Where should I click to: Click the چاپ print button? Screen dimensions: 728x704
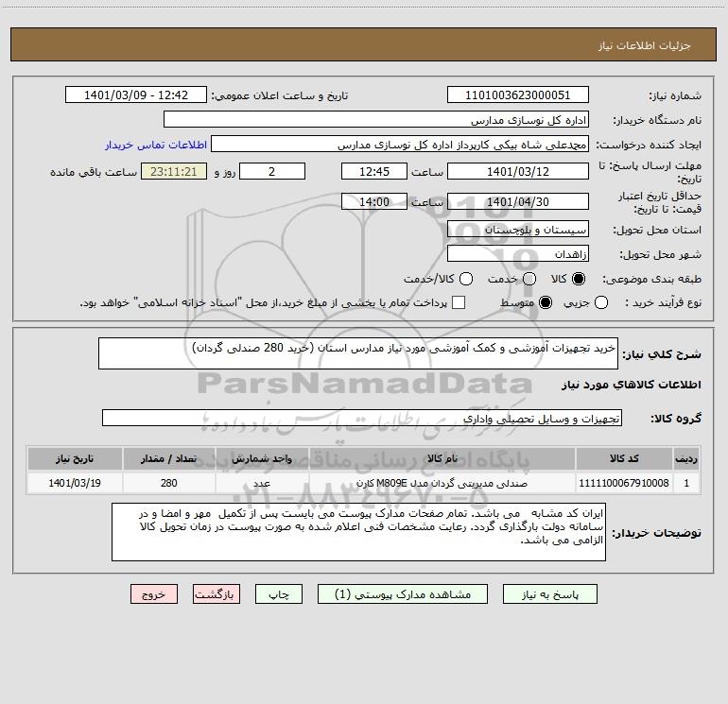tap(279, 594)
